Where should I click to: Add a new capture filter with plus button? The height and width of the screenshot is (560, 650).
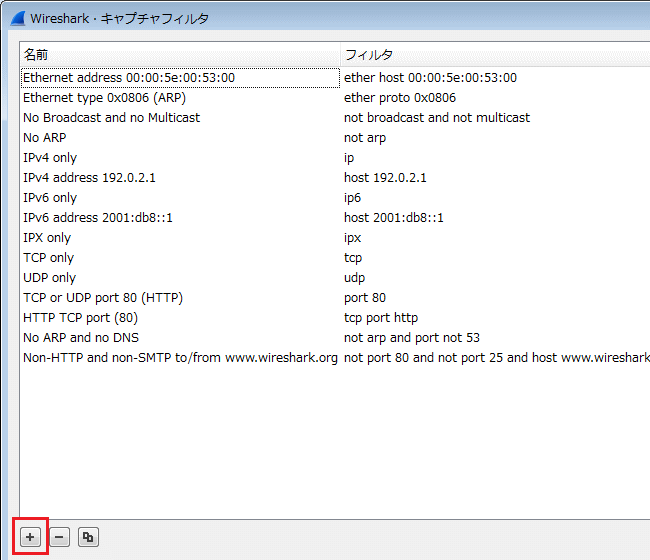click(x=30, y=537)
